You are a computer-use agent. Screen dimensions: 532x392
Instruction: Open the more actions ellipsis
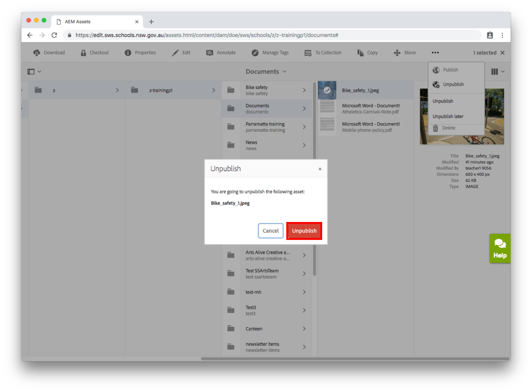point(435,53)
